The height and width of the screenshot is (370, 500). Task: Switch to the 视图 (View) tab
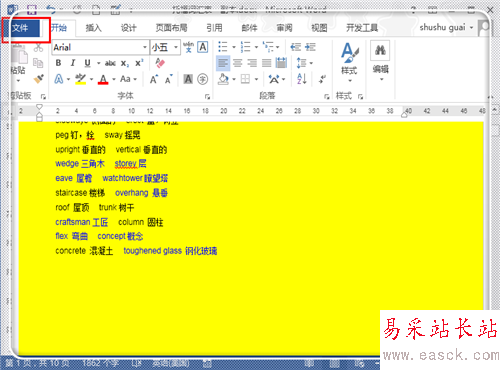pyautogui.click(x=319, y=28)
